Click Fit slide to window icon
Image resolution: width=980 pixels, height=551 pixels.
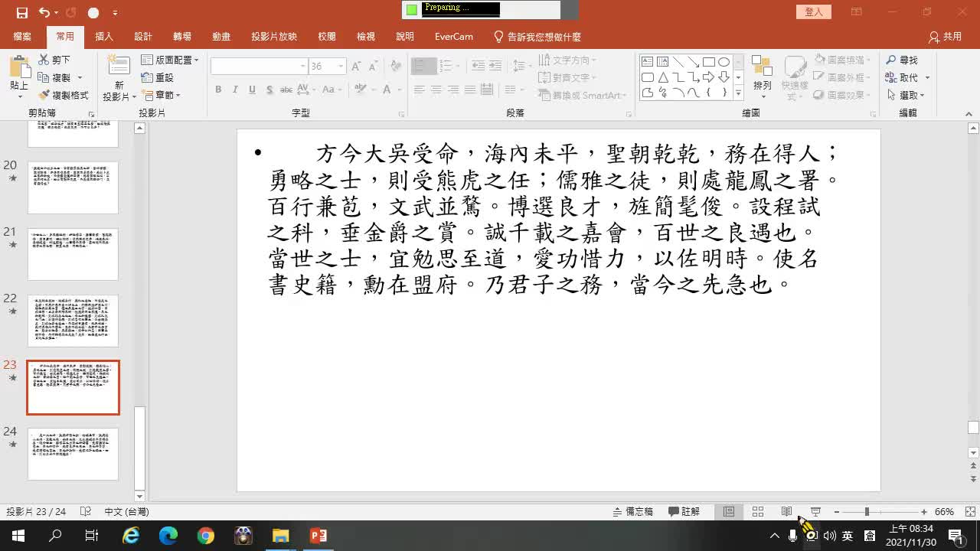(x=969, y=511)
